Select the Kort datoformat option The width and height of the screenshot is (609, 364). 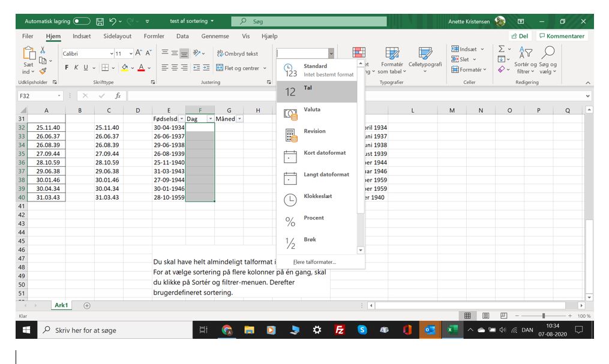click(x=317, y=157)
